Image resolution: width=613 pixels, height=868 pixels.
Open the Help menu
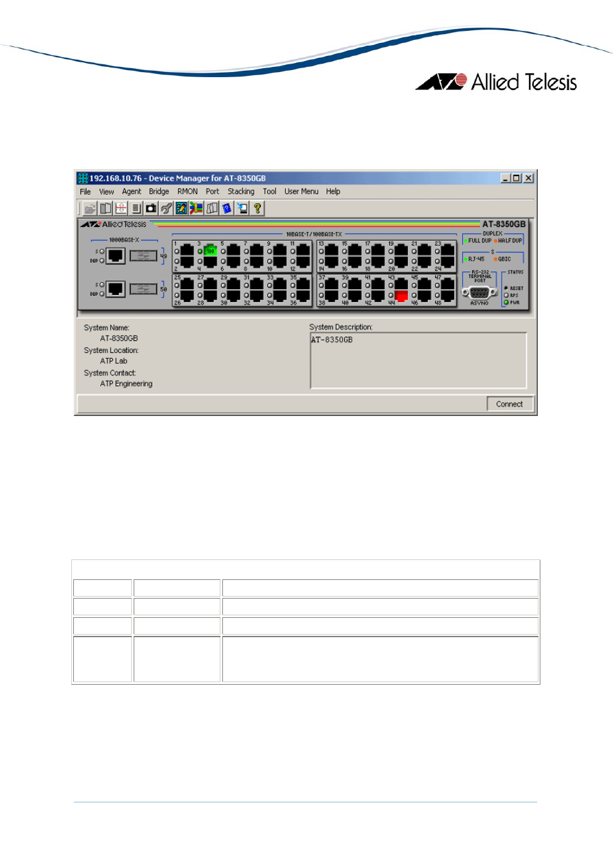(333, 192)
